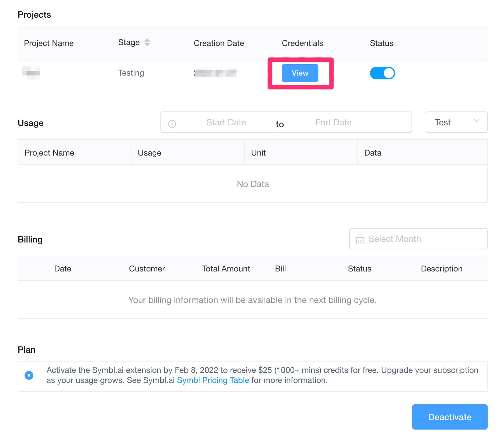Click the Testing stage cell
The width and height of the screenshot is (504, 439).
click(131, 73)
